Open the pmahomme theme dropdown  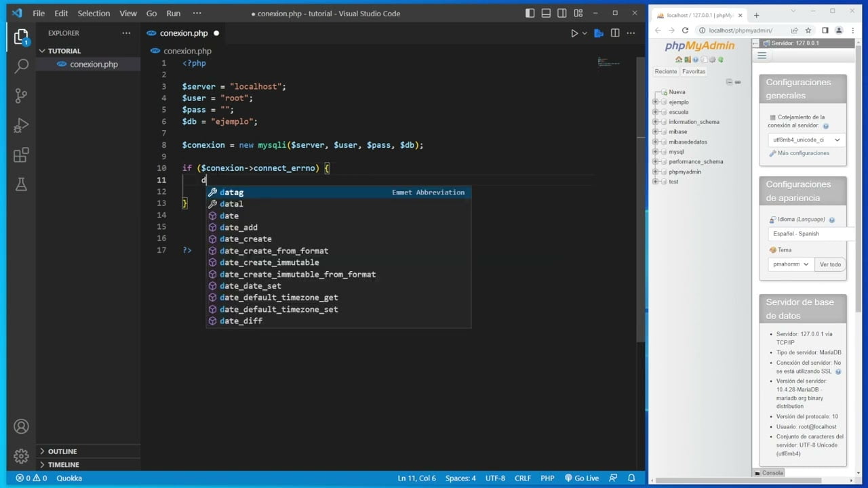(791, 264)
